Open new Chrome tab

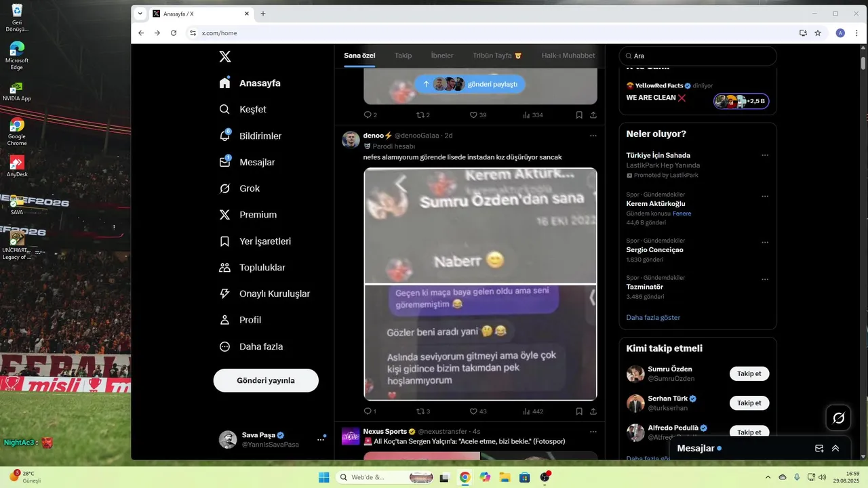click(x=263, y=14)
